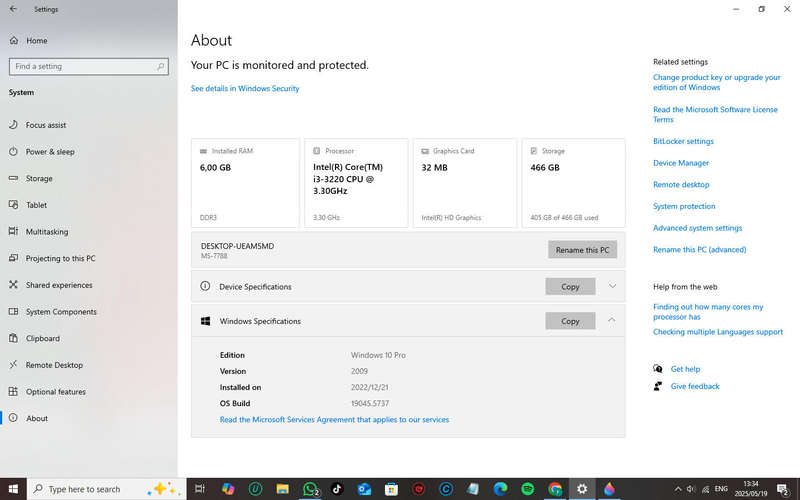The image size is (800, 500).
Task: Open Outlook from the taskbar
Action: pos(364,489)
